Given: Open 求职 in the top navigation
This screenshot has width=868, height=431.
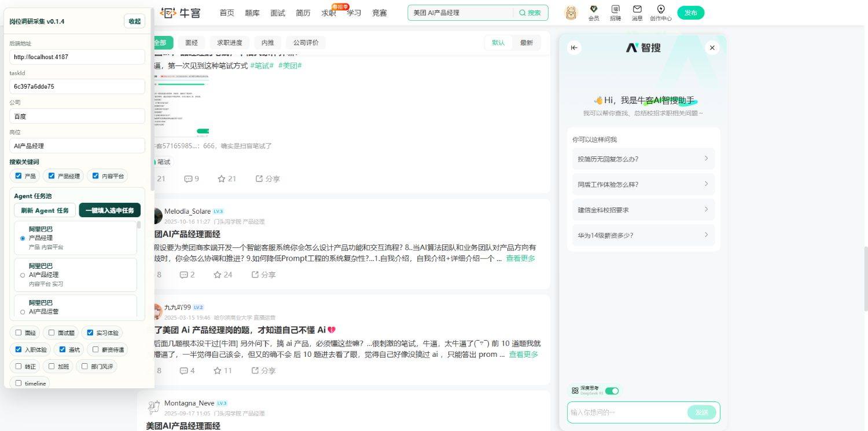Looking at the screenshot, I should [329, 13].
